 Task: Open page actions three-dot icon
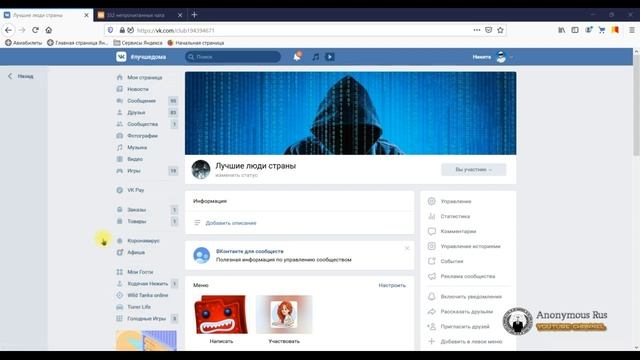click(477, 30)
